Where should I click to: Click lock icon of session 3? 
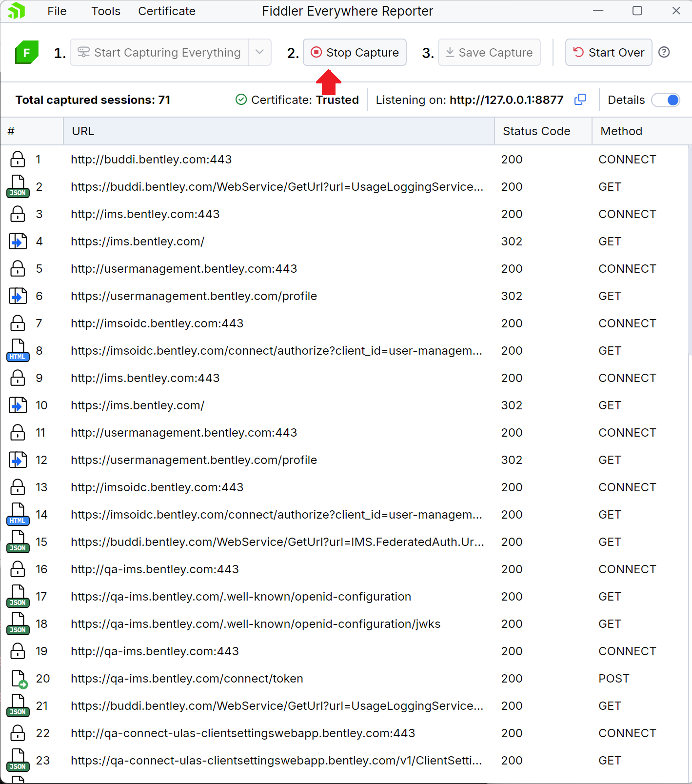pos(18,214)
